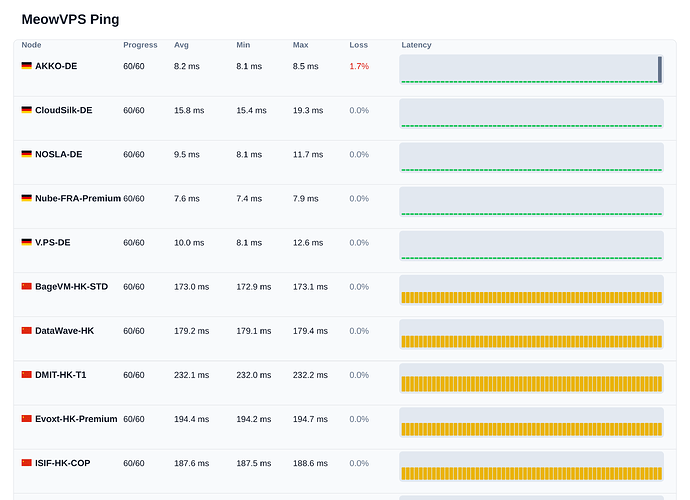The height and width of the screenshot is (500, 690).
Task: Click ISIF-HK-COP max 188.6 ms
Action: pyautogui.click(x=310, y=463)
